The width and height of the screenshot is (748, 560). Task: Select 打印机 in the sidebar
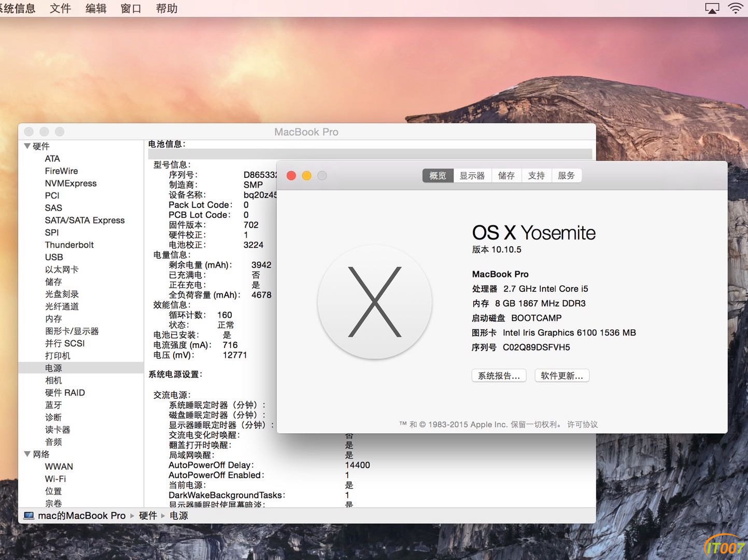(x=58, y=356)
